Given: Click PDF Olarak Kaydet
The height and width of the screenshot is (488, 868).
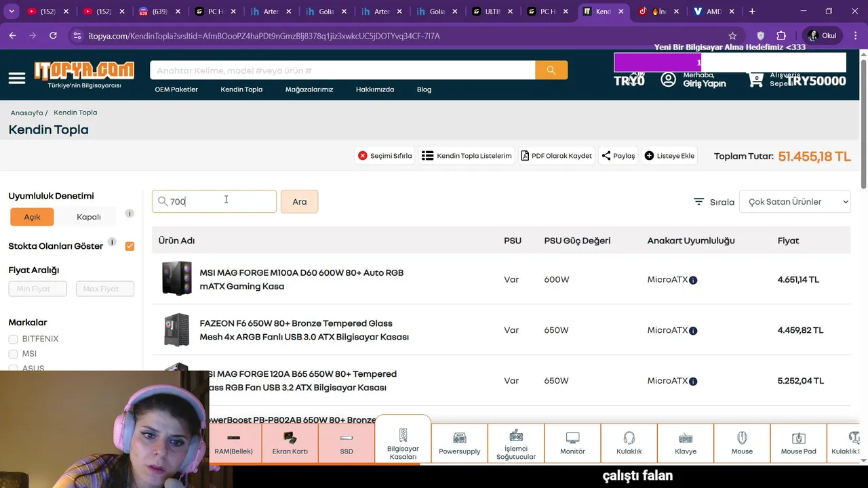Looking at the screenshot, I should click(x=556, y=156).
